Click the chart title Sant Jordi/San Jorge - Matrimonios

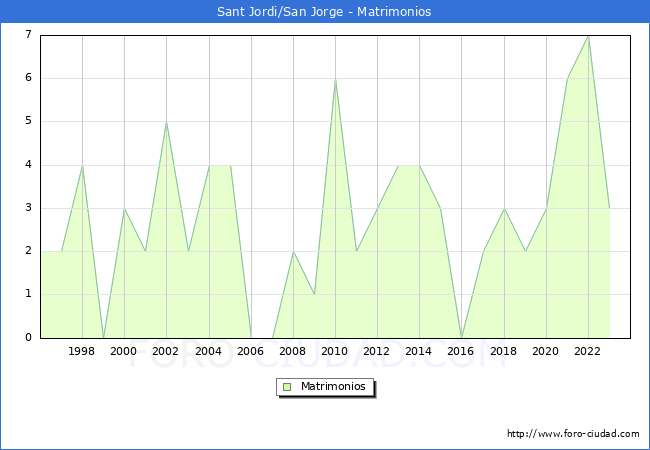pyautogui.click(x=325, y=12)
